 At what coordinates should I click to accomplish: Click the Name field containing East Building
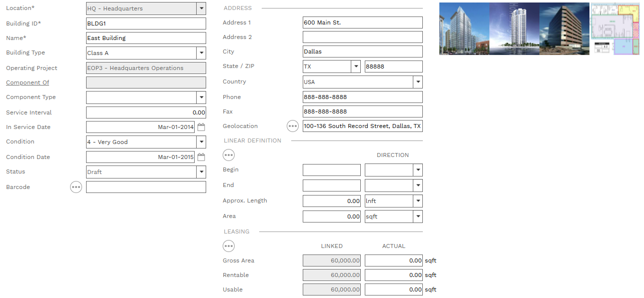(x=146, y=38)
